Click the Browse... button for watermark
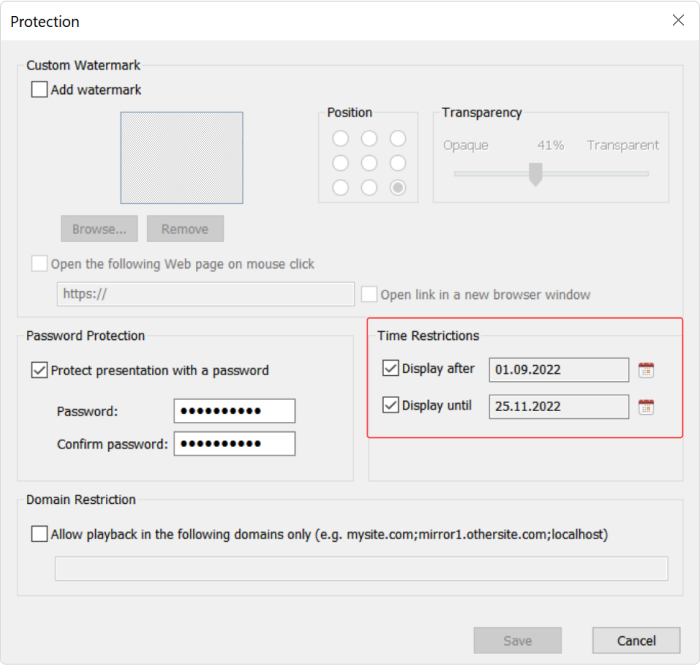Image resolution: width=700 pixels, height=665 pixels. point(99,229)
